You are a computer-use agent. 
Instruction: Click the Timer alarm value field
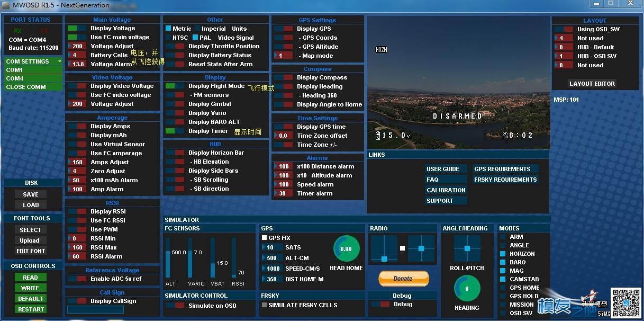pyautogui.click(x=284, y=193)
